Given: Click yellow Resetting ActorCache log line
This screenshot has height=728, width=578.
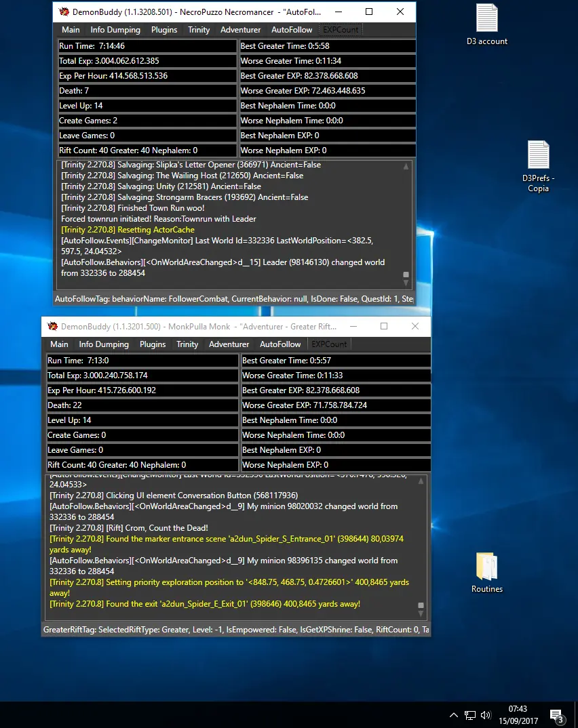Looking at the screenshot, I should [128, 230].
